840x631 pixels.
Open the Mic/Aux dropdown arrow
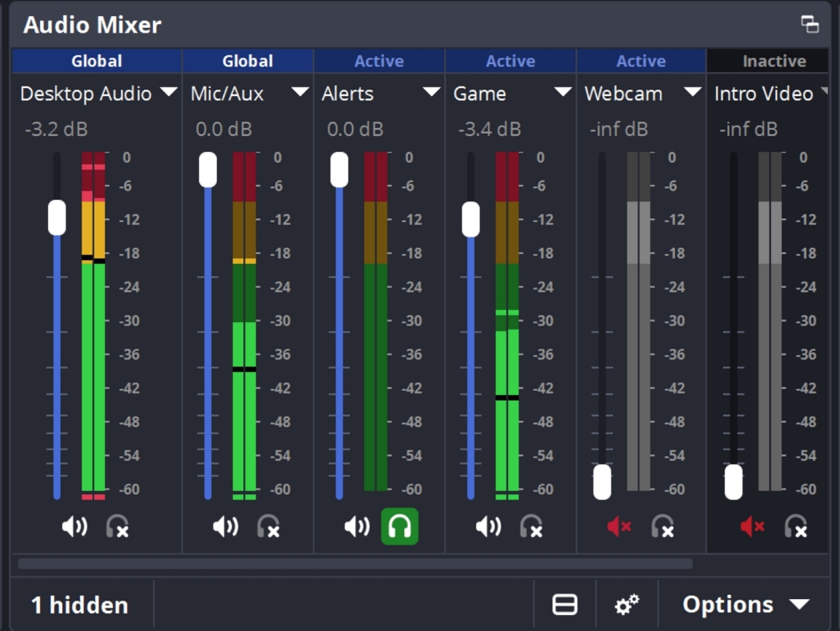[x=300, y=92]
